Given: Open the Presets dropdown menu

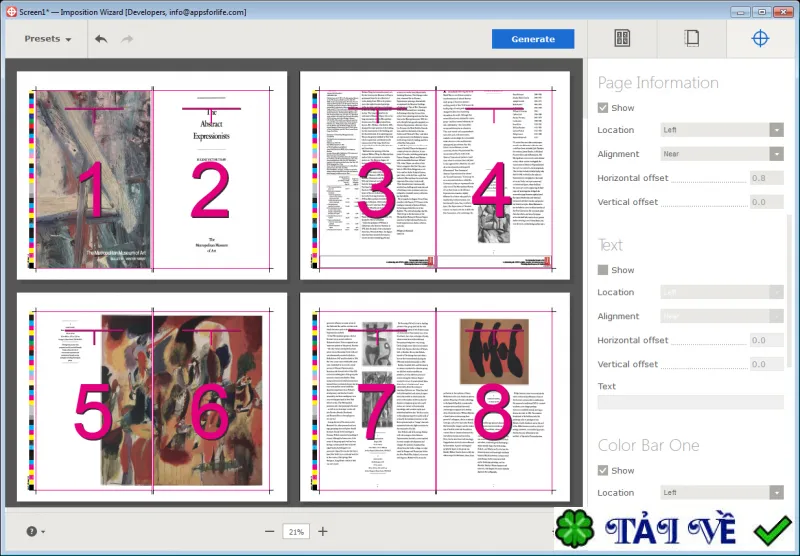Looking at the screenshot, I should (x=47, y=39).
